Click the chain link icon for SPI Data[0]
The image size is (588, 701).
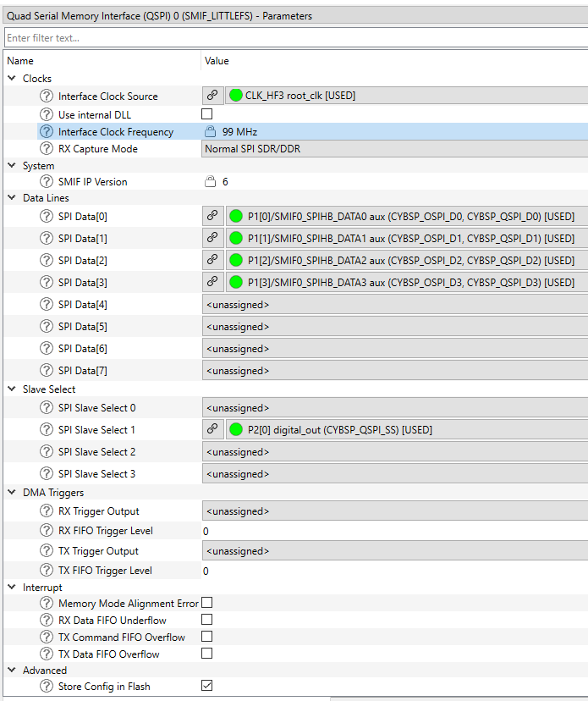(x=213, y=216)
